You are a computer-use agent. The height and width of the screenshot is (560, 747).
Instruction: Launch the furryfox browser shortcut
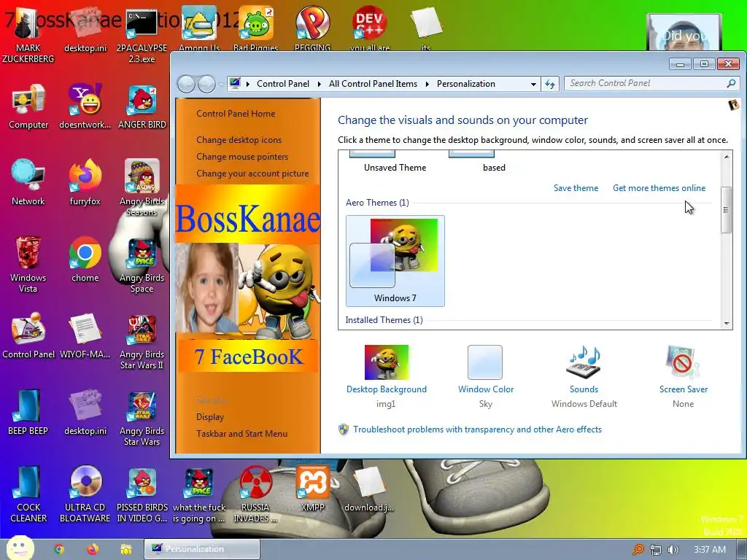pos(85,183)
